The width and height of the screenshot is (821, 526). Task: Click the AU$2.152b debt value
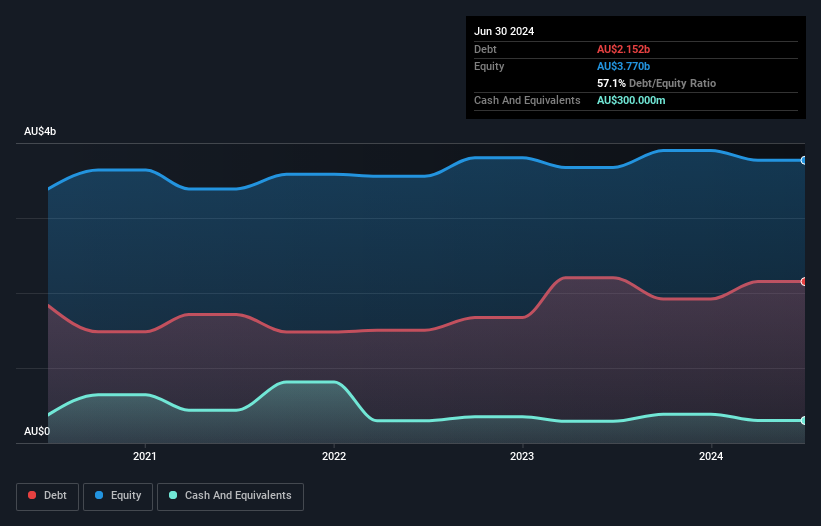point(623,49)
